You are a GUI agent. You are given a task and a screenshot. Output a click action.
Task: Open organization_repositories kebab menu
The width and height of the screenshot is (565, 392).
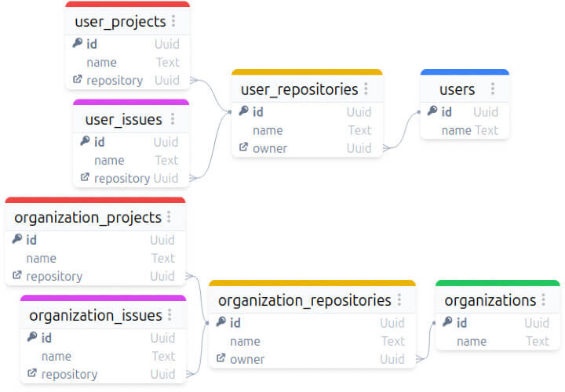[399, 300]
